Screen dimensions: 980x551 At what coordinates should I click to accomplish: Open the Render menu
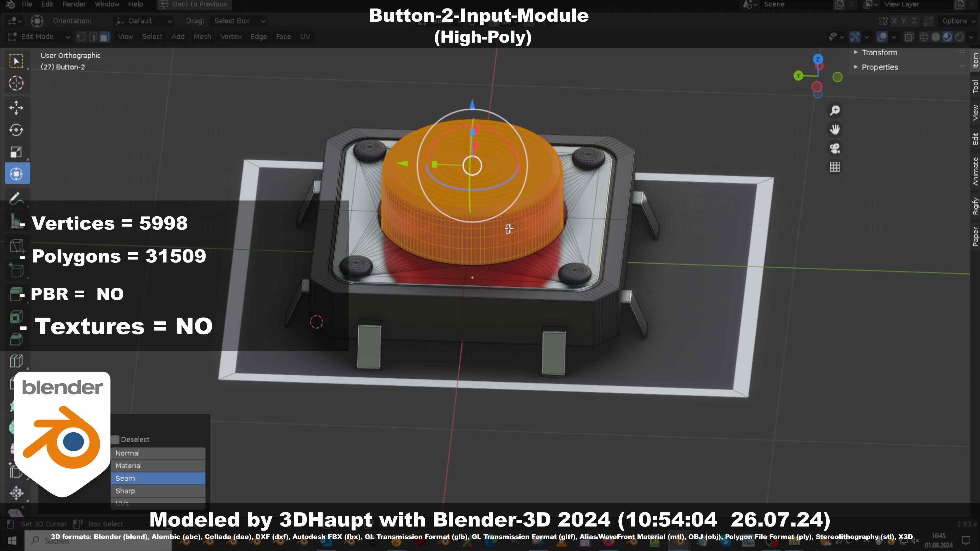point(74,4)
